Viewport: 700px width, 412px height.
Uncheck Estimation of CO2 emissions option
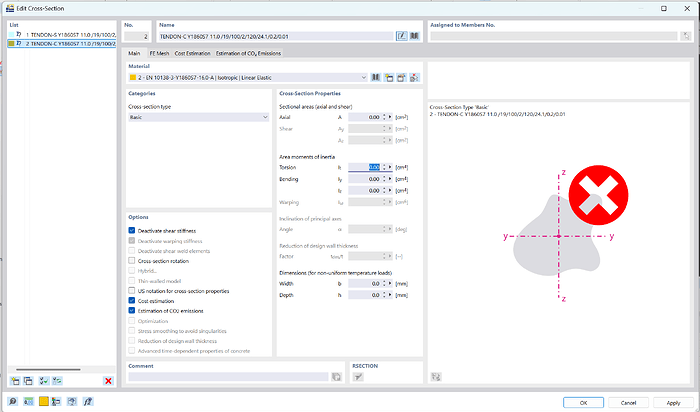point(132,310)
